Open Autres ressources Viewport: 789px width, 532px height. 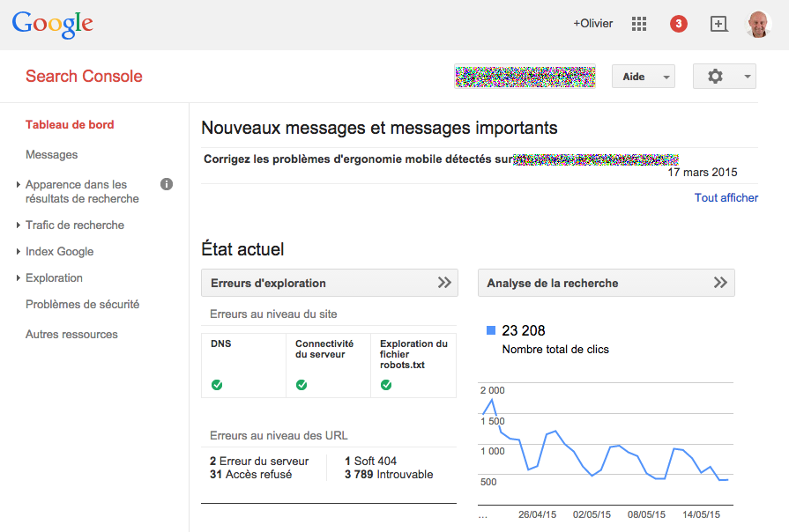point(71,335)
